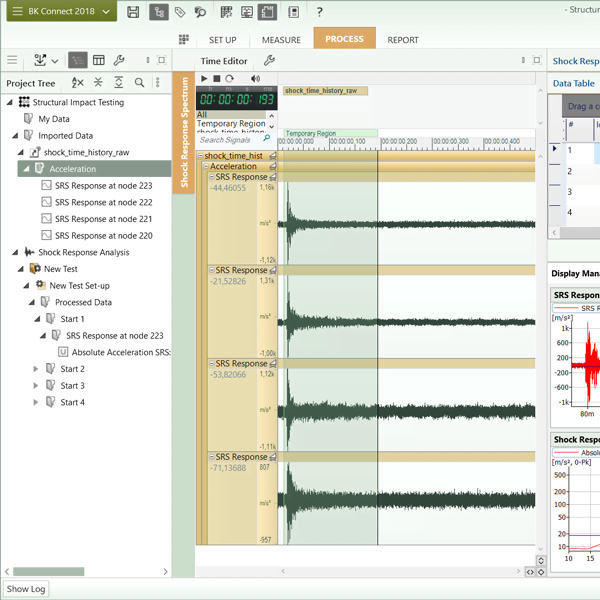Toggle the lock icon on shock_time_hist track
600x600 pixels.
click(x=271, y=156)
